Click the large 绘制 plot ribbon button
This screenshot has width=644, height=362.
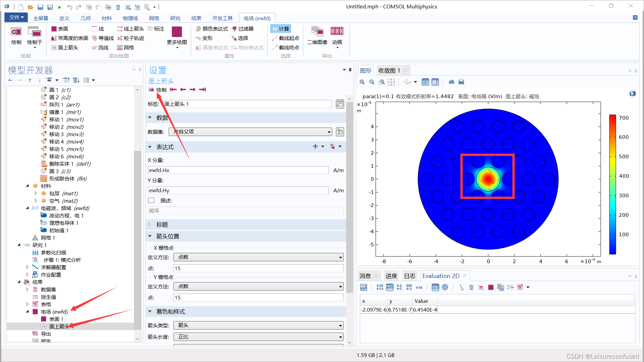(x=16, y=36)
